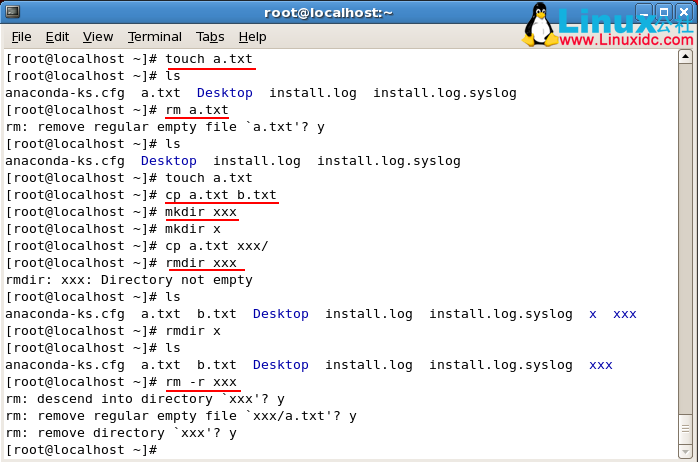The height and width of the screenshot is (462, 698).
Task: Click install.log.syslog in the first ls output
Action: click(445, 93)
